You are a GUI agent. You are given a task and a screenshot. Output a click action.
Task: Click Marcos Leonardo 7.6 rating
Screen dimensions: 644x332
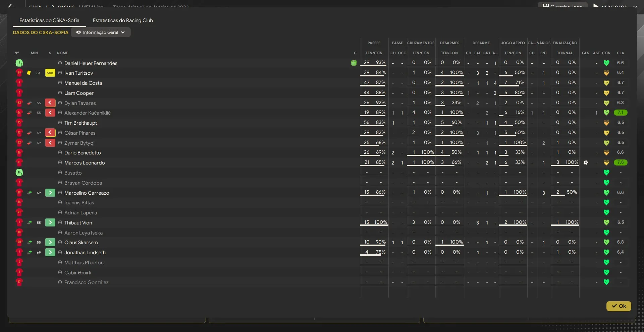click(621, 162)
